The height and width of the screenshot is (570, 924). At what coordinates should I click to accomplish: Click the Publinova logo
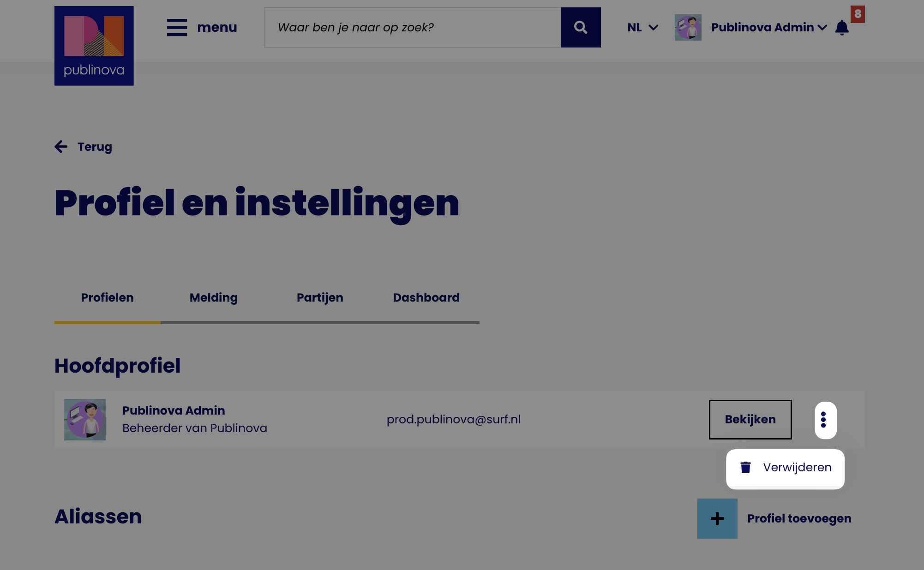click(x=94, y=46)
